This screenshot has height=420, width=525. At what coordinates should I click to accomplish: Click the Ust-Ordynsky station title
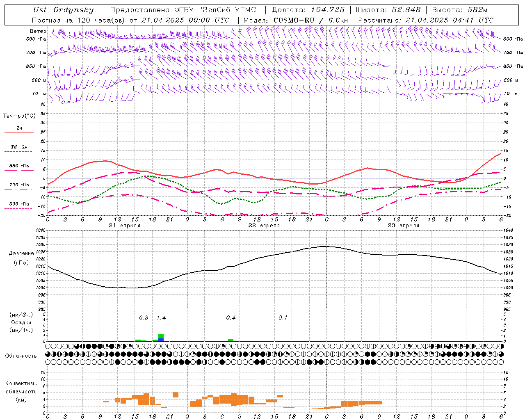64,10
